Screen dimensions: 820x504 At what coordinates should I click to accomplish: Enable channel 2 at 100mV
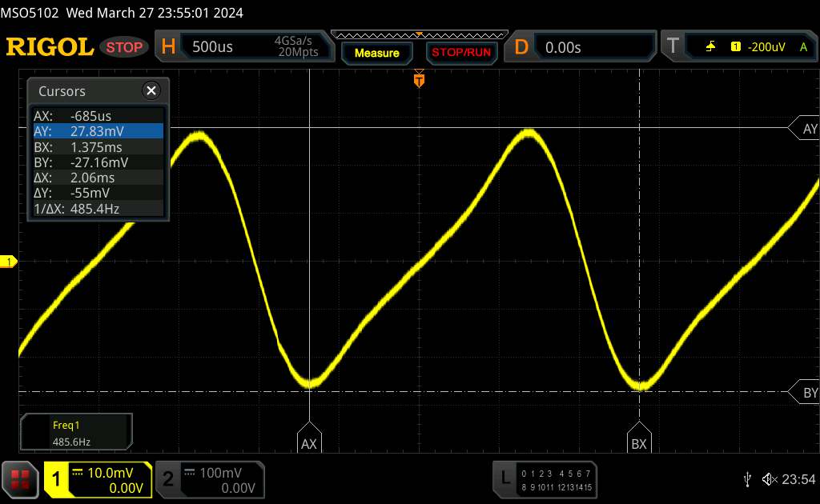pos(209,480)
